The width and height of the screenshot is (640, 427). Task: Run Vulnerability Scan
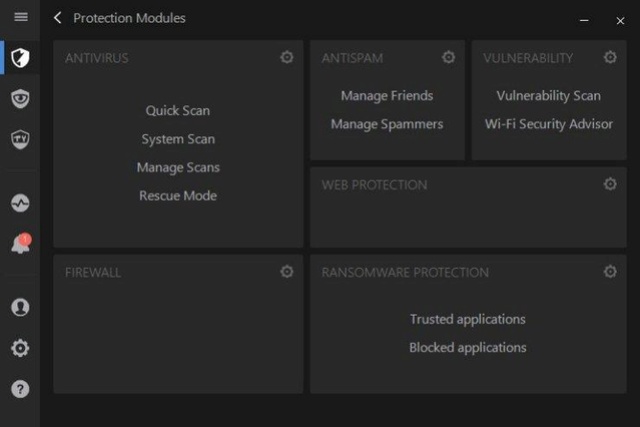pos(549,96)
